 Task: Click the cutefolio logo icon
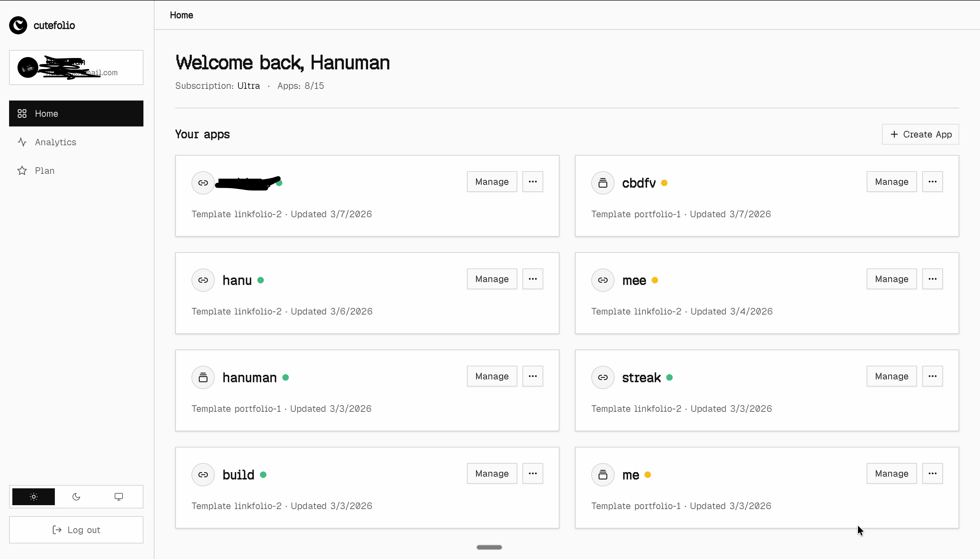pyautogui.click(x=18, y=25)
